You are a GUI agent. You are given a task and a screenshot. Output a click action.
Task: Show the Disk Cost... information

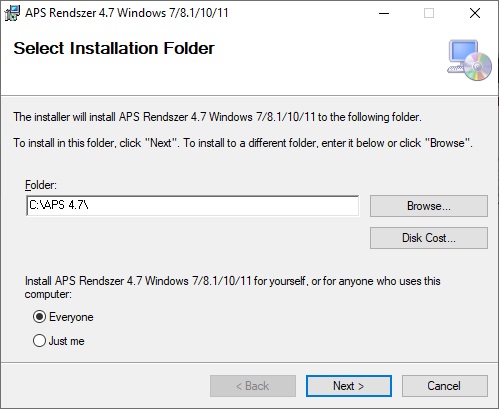(x=429, y=238)
